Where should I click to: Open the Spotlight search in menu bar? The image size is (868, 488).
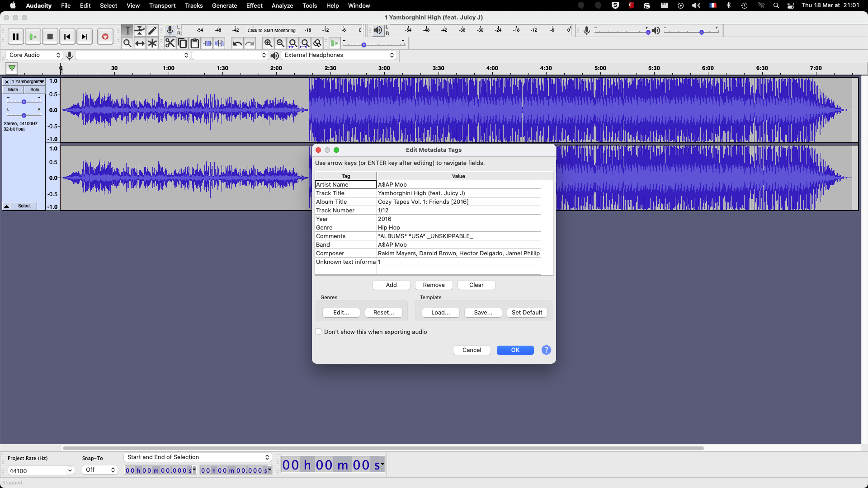click(x=776, y=5)
